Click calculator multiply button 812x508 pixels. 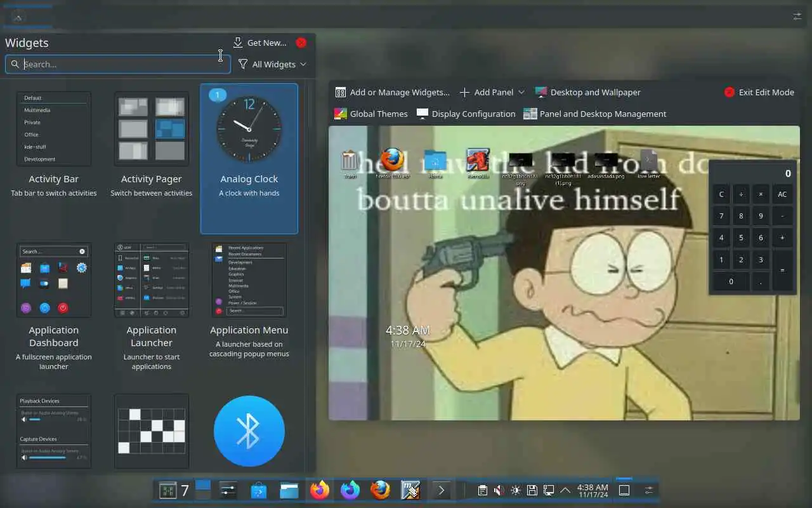(761, 194)
